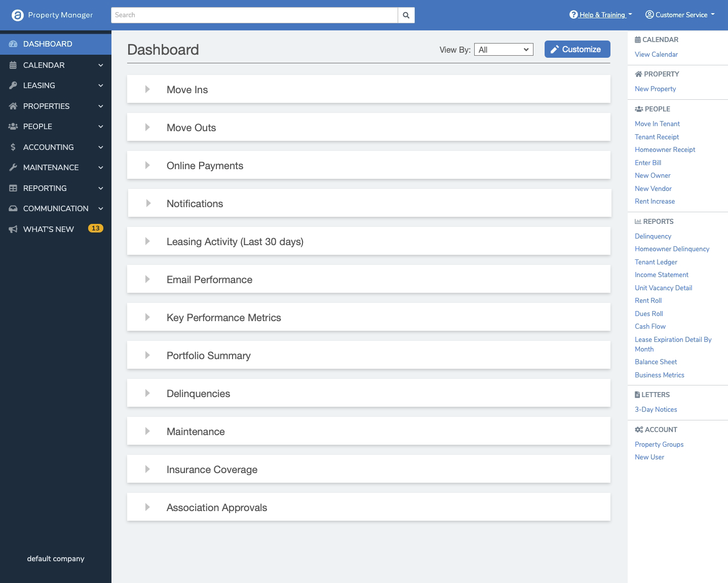The image size is (728, 583).
Task: Expand the Maintenance dashboard section
Action: click(x=147, y=431)
